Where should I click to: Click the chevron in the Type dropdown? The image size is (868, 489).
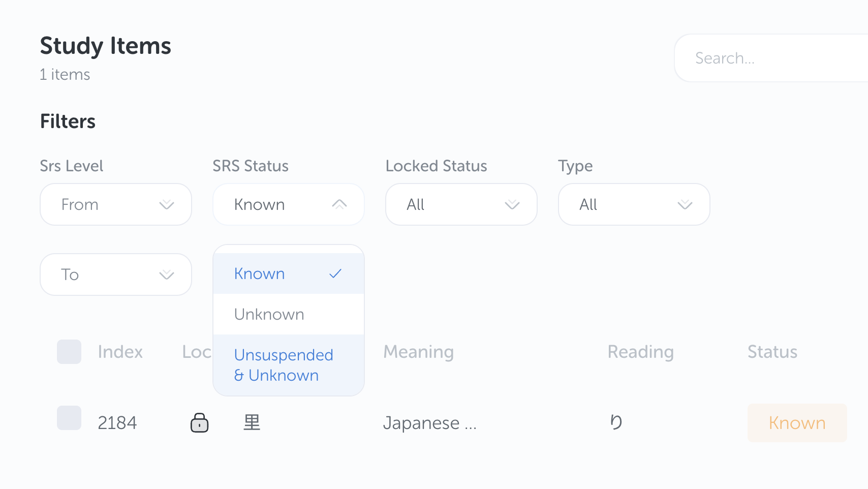coord(685,204)
